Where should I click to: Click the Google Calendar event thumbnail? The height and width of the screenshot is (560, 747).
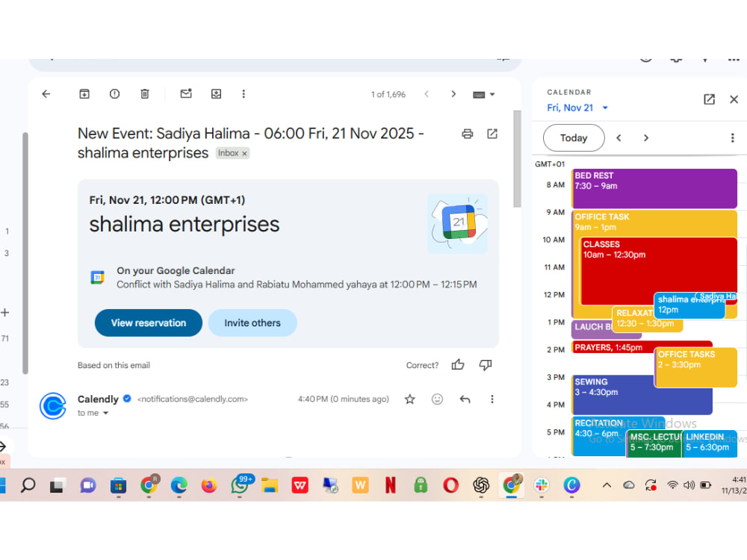pos(457,223)
